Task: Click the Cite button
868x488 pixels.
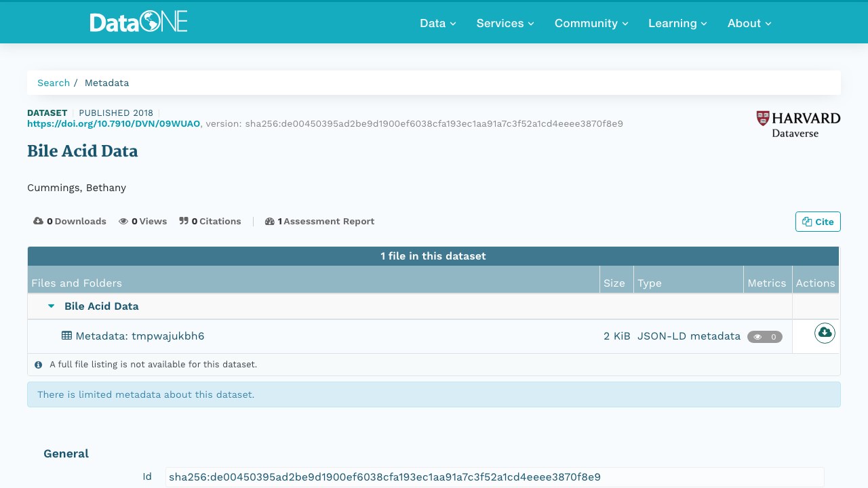Action: [x=818, y=222]
